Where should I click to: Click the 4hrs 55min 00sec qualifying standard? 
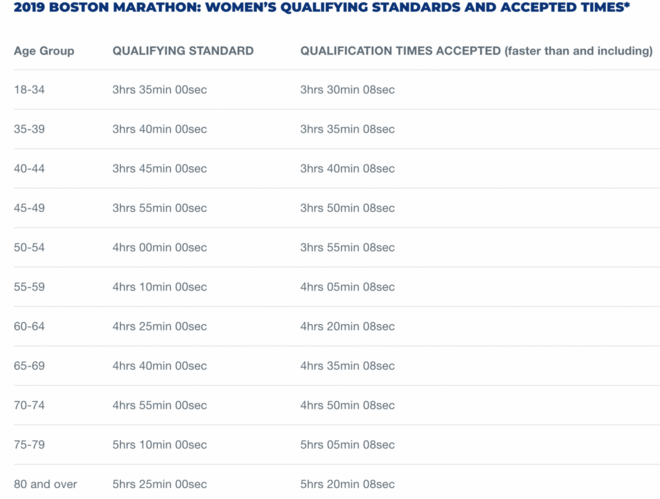click(159, 405)
